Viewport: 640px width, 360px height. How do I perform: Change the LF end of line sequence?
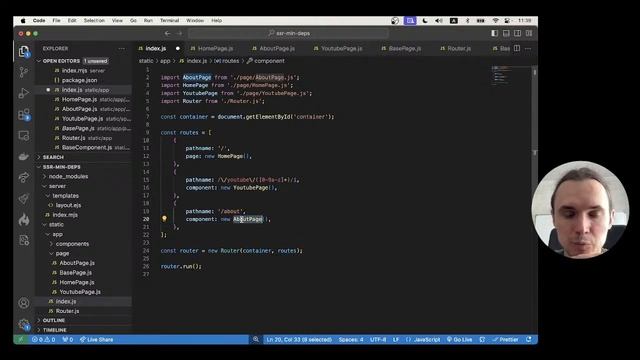396,340
